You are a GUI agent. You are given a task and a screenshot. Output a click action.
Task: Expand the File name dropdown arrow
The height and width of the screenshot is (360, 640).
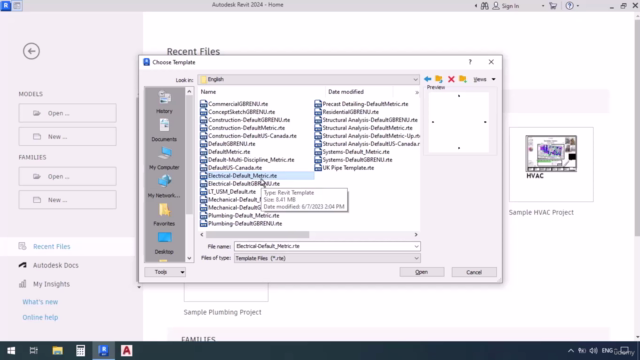(x=416, y=246)
